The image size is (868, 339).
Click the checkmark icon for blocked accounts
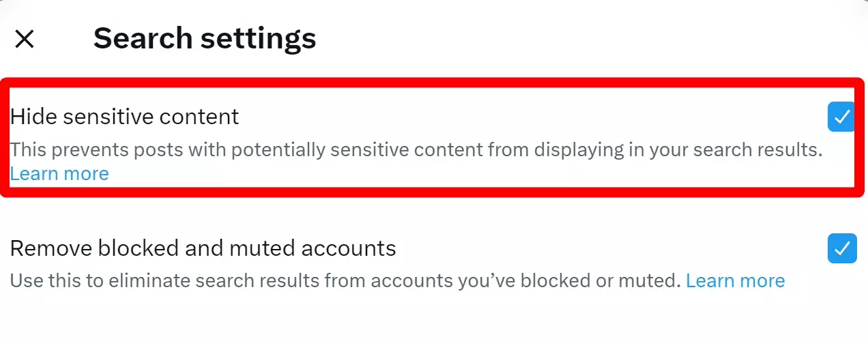841,248
